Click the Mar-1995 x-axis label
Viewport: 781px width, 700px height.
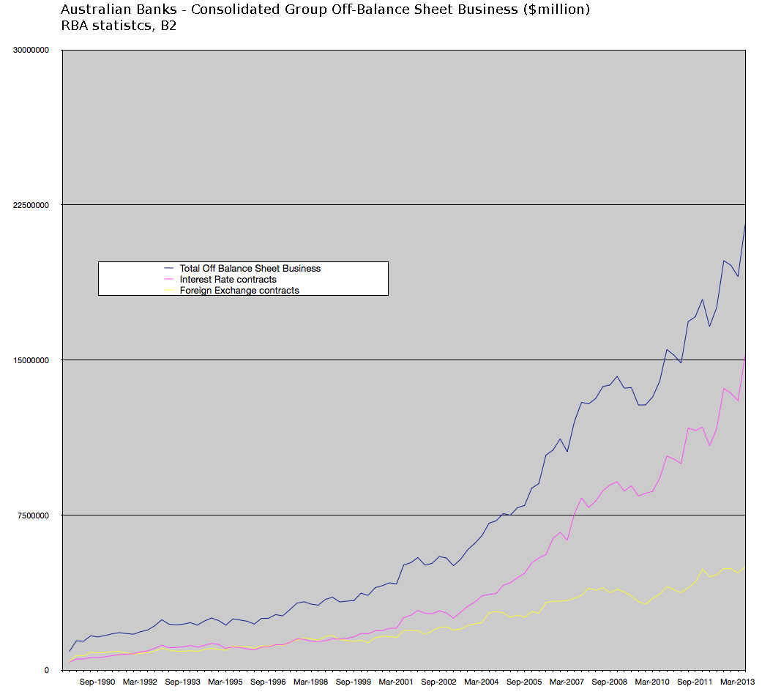[225, 682]
